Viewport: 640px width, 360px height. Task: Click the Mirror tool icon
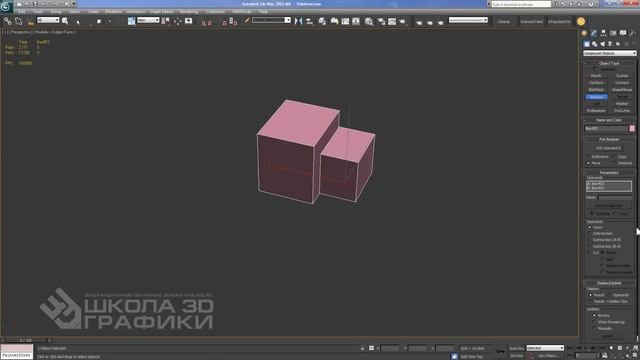tap(298, 21)
